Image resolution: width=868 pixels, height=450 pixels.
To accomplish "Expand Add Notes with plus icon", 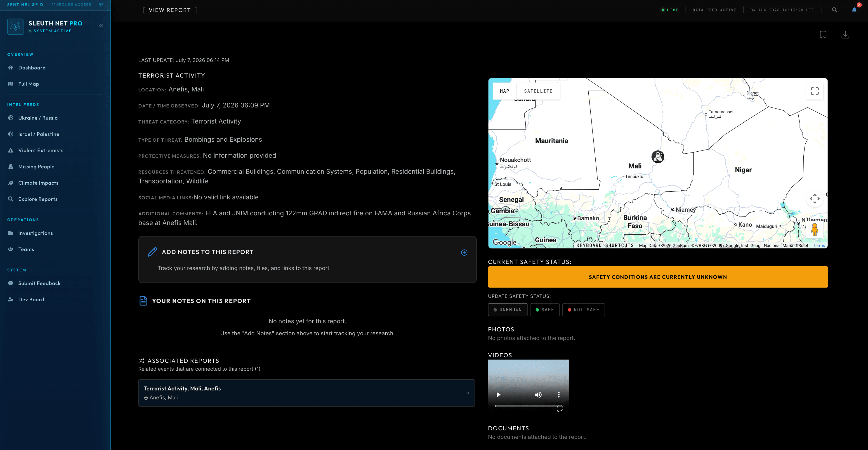I will 464,253.
